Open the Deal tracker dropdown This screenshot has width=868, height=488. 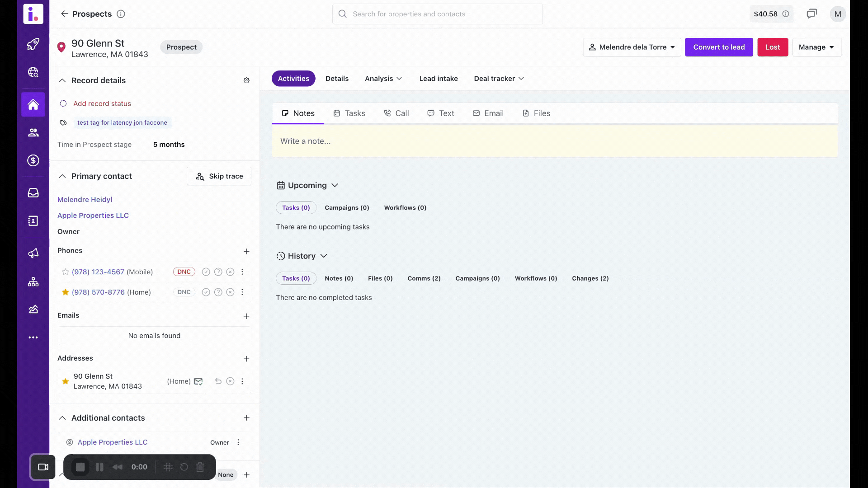click(498, 78)
